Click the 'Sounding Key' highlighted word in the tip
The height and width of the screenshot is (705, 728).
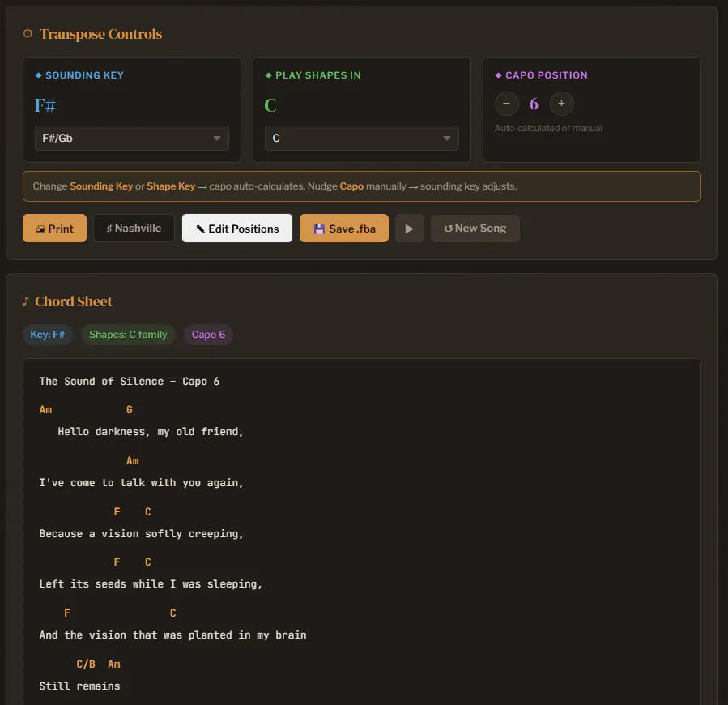pyautogui.click(x=101, y=186)
